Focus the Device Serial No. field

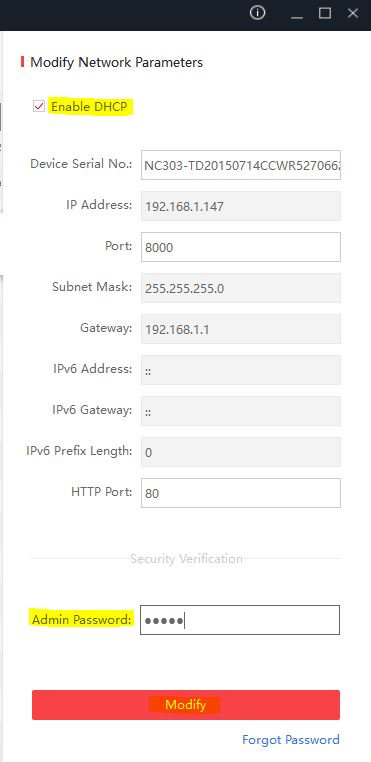click(241, 165)
